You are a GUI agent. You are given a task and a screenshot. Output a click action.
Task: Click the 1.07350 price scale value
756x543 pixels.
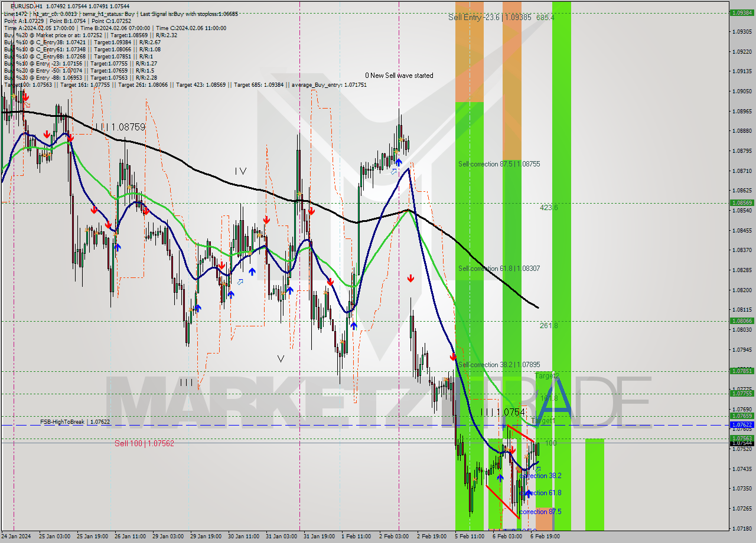click(x=743, y=488)
